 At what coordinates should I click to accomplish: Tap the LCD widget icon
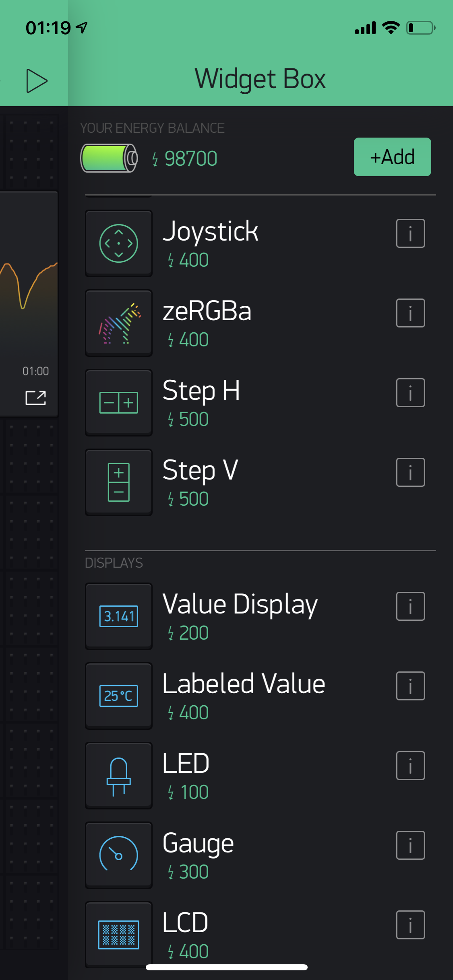(x=119, y=934)
